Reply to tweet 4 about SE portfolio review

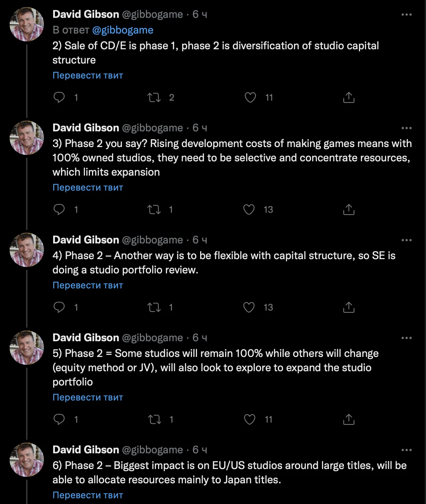pyautogui.click(x=59, y=307)
